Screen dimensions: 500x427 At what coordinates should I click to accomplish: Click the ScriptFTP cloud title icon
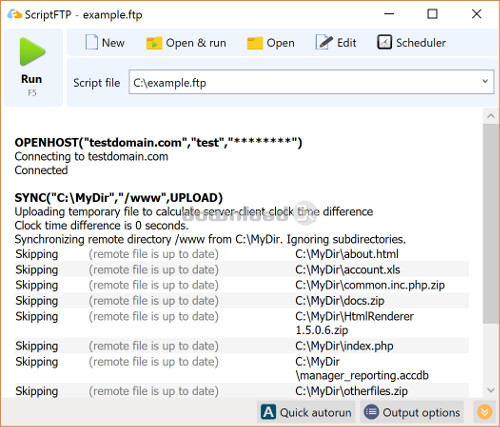point(15,14)
